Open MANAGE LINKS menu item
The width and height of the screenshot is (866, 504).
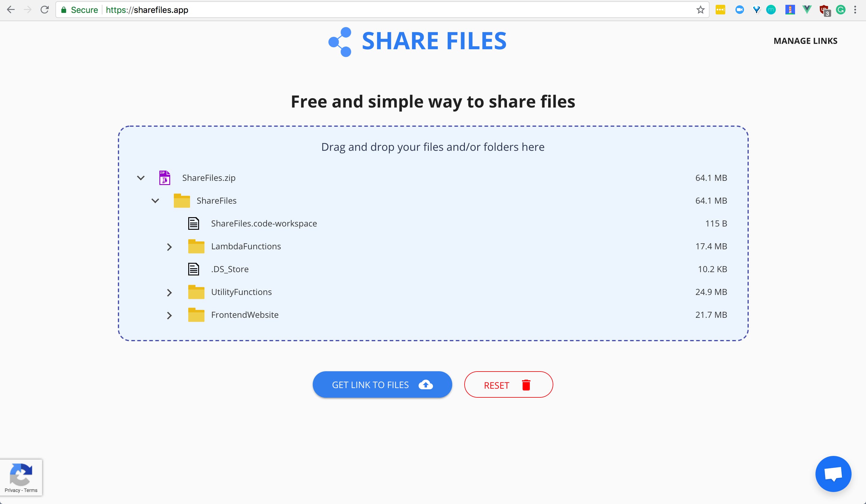pyautogui.click(x=805, y=40)
